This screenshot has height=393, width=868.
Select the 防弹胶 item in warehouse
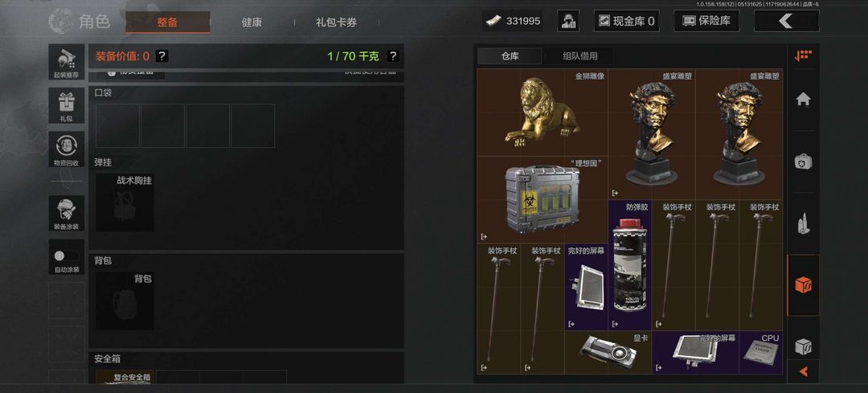630,265
